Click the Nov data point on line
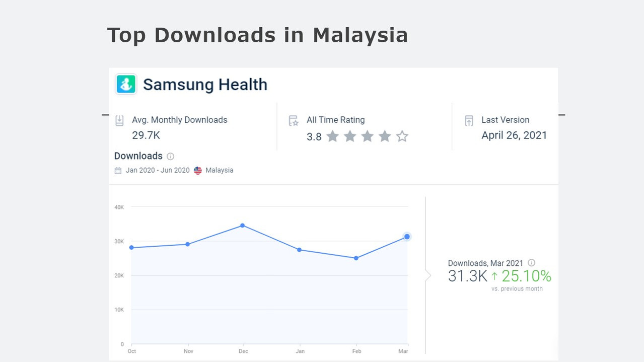The width and height of the screenshot is (644, 362). (x=188, y=244)
